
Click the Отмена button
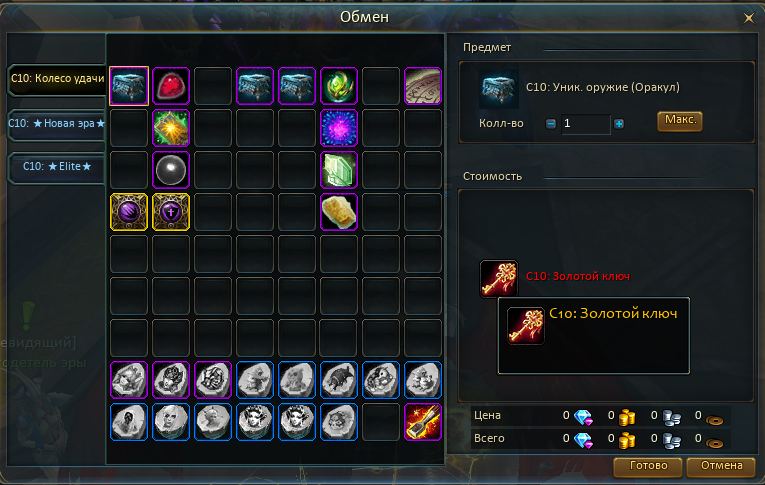(x=721, y=466)
